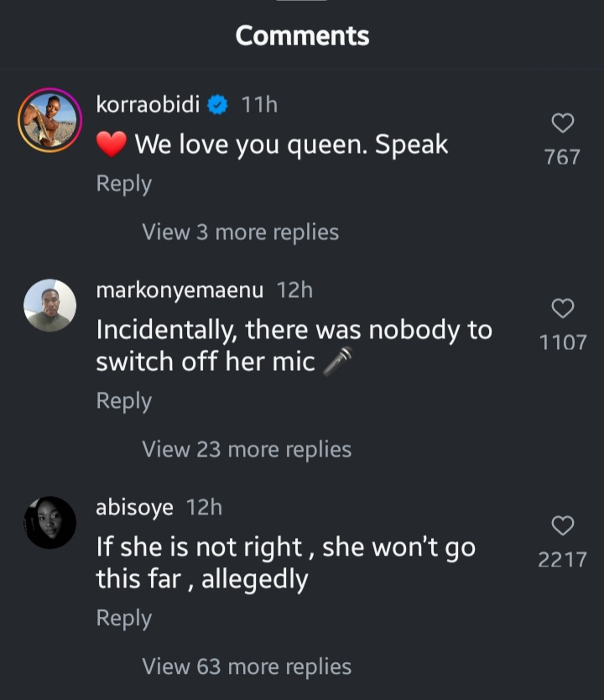Open markonyemaenu's profile picture

[x=49, y=305]
